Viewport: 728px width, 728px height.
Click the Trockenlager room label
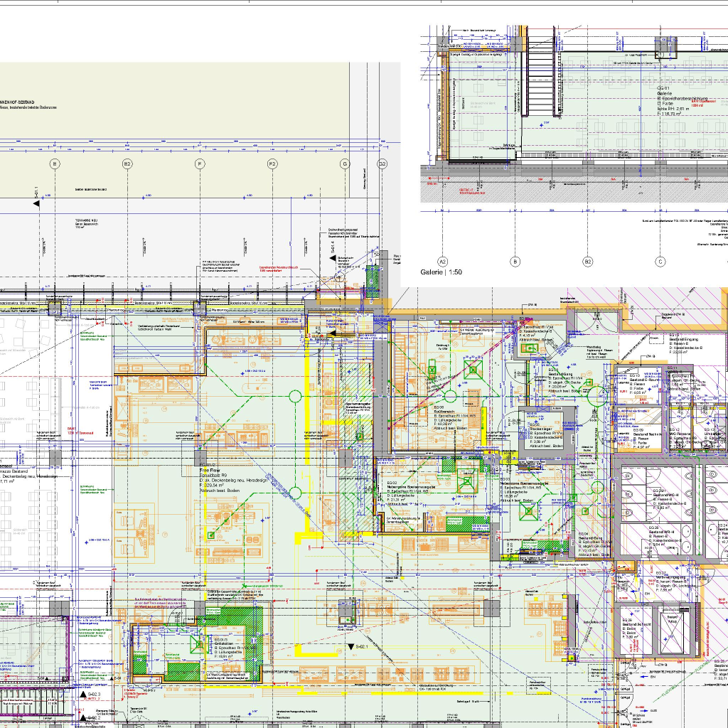coord(542,428)
